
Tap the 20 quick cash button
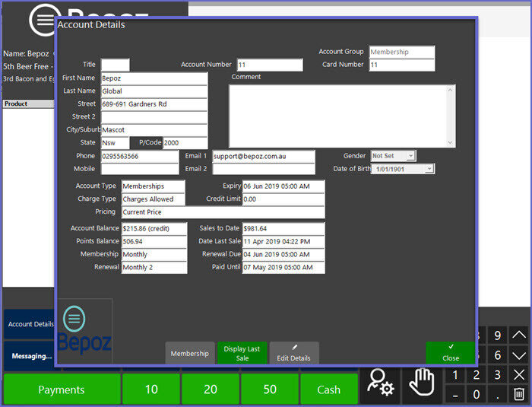click(211, 389)
